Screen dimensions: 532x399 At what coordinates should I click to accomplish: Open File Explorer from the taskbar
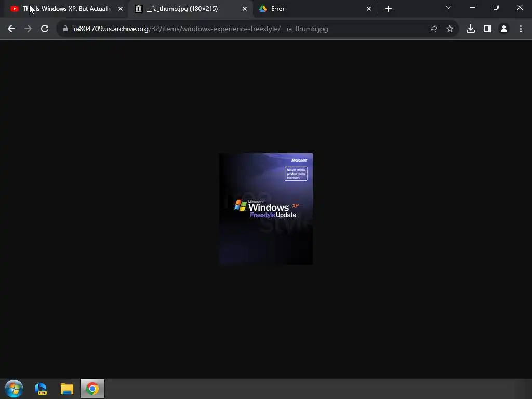click(x=67, y=389)
